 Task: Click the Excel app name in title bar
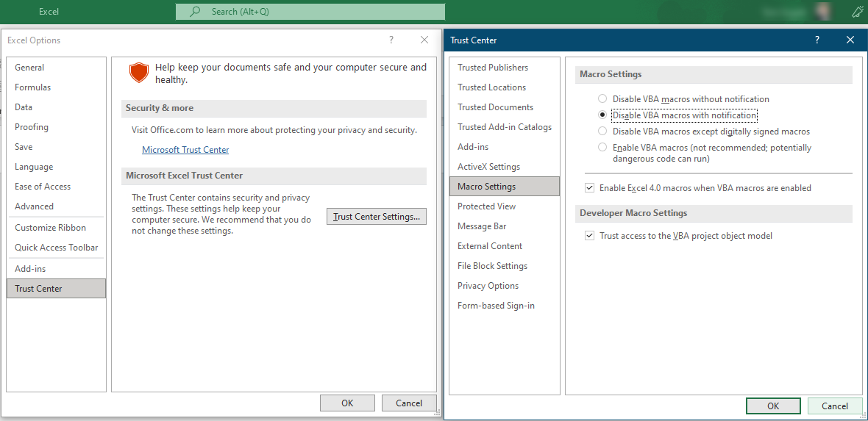tap(49, 12)
